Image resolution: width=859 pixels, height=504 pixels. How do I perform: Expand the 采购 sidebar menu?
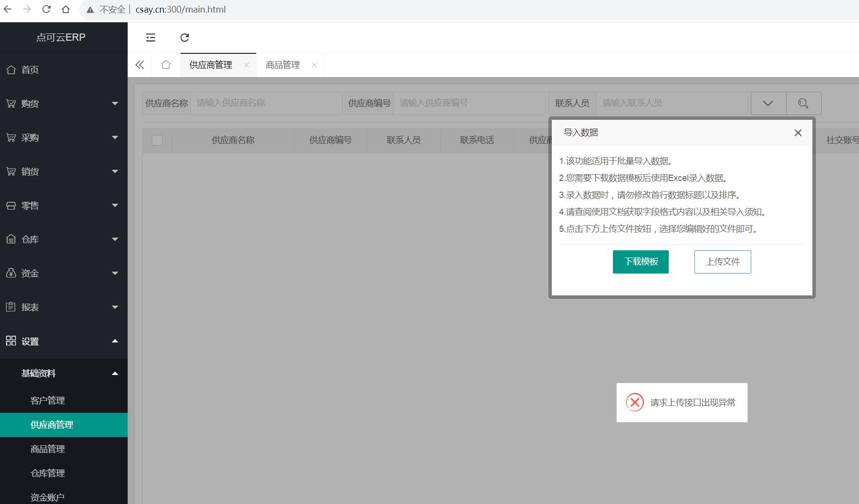(x=64, y=138)
